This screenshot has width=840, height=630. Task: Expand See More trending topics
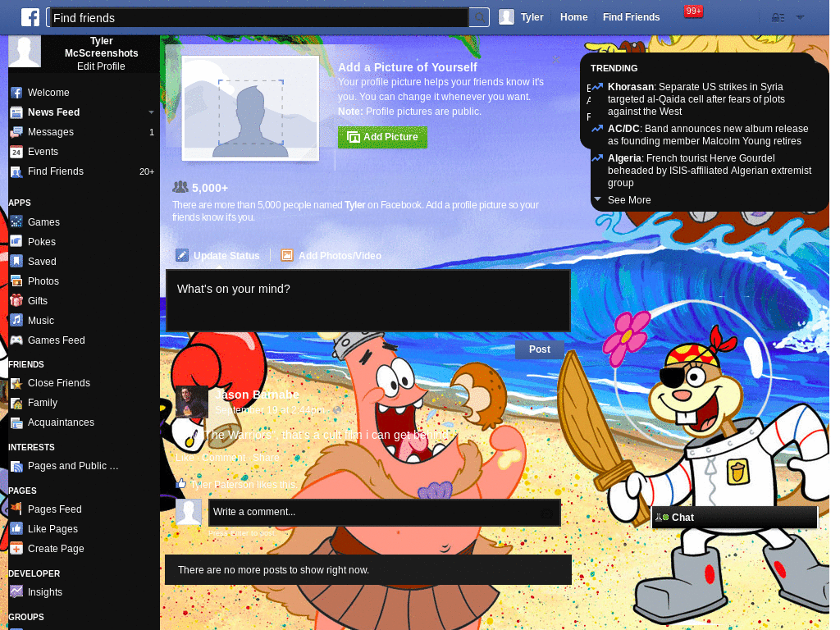coord(629,200)
